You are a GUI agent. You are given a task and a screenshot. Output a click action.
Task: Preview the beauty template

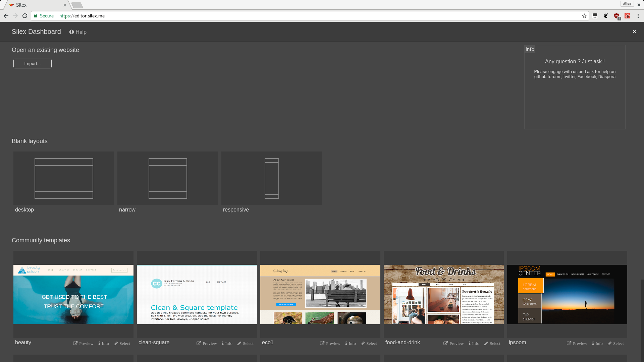point(83,344)
